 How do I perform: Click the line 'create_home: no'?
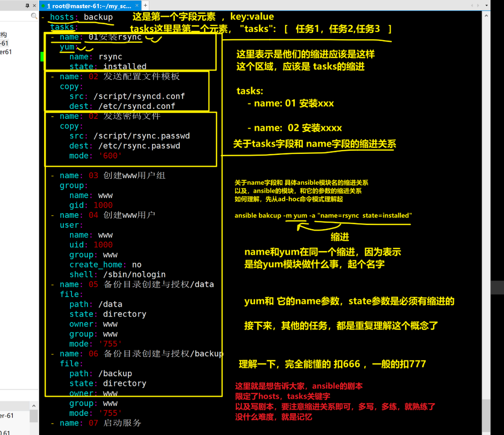[x=106, y=265]
